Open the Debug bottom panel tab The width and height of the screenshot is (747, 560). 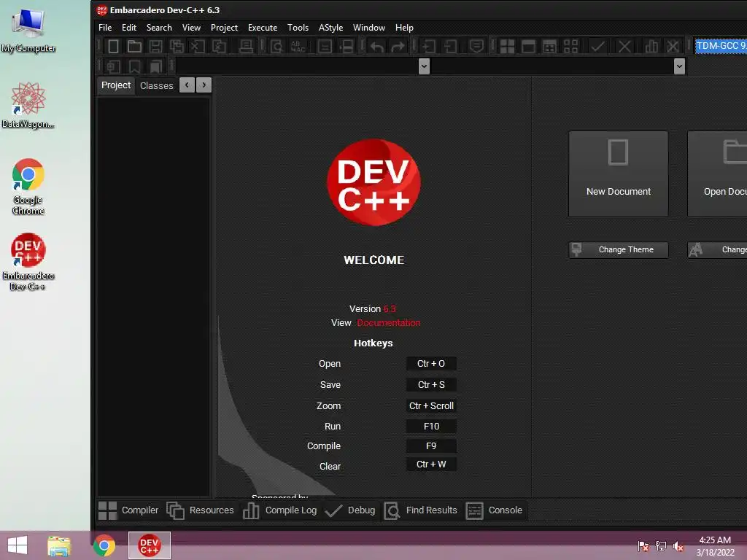[350, 510]
